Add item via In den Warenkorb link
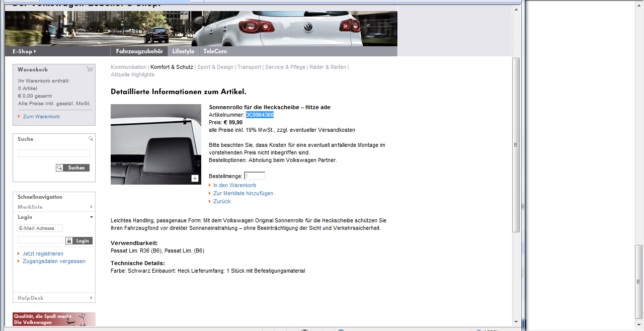Screen dimensions: 644x331 (234, 185)
